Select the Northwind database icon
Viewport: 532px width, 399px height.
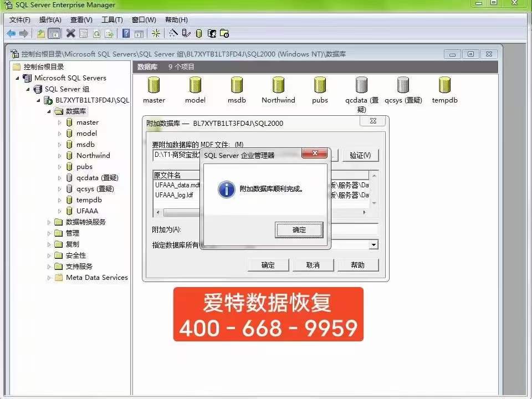point(278,86)
